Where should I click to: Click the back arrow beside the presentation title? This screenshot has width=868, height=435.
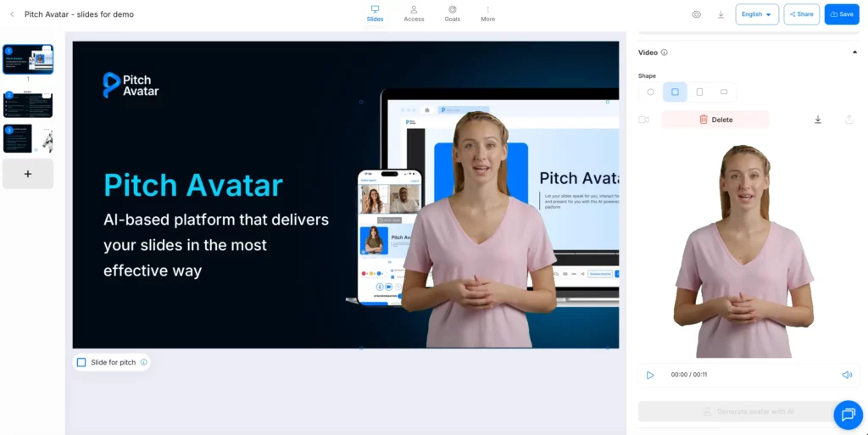coord(12,14)
